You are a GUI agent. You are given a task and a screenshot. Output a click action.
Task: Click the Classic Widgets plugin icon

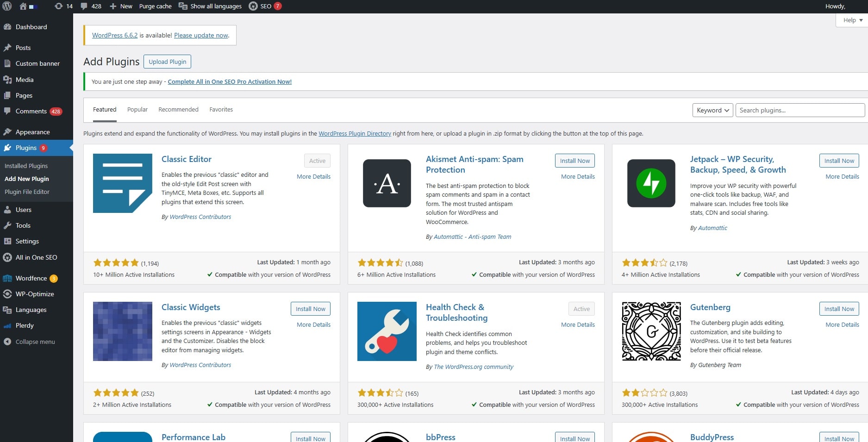(123, 331)
